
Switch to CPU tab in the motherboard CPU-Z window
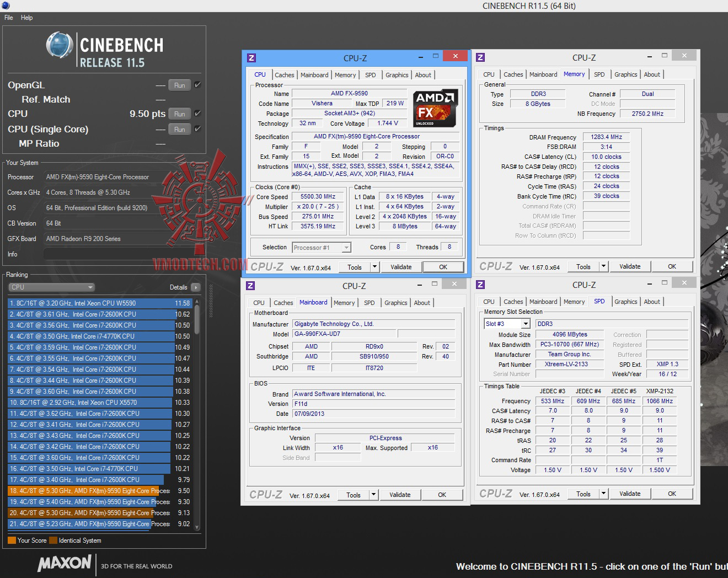point(259,303)
